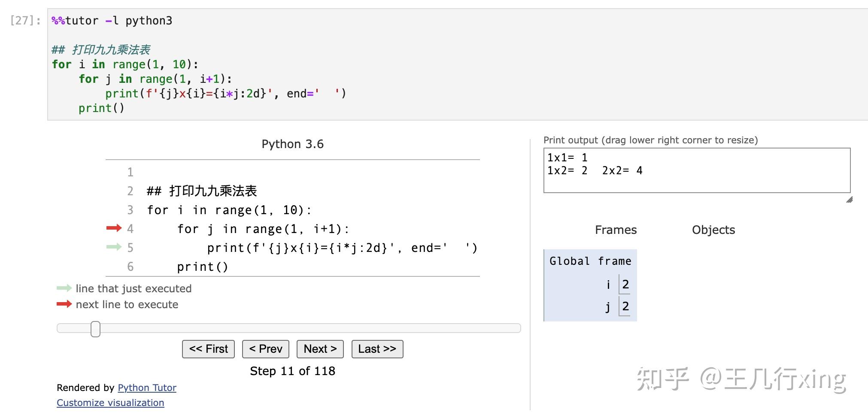Click the green line-just-executed arrow

pos(113,247)
